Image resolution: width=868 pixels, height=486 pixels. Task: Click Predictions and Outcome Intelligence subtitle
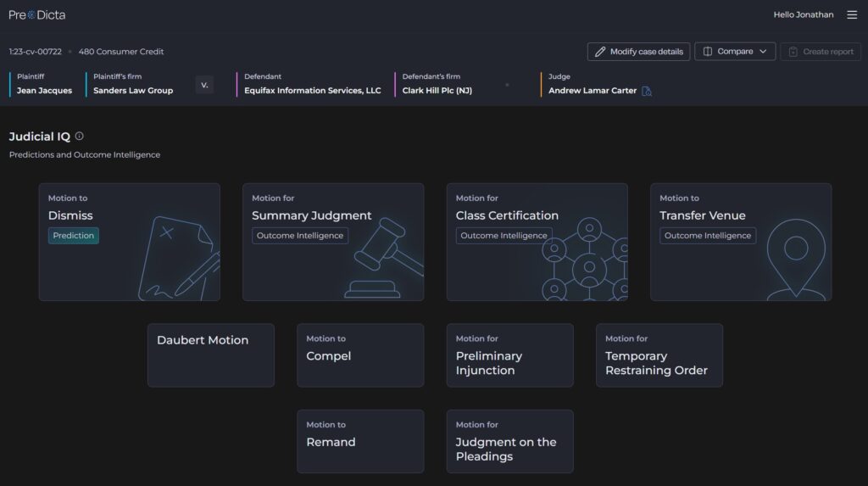click(85, 154)
